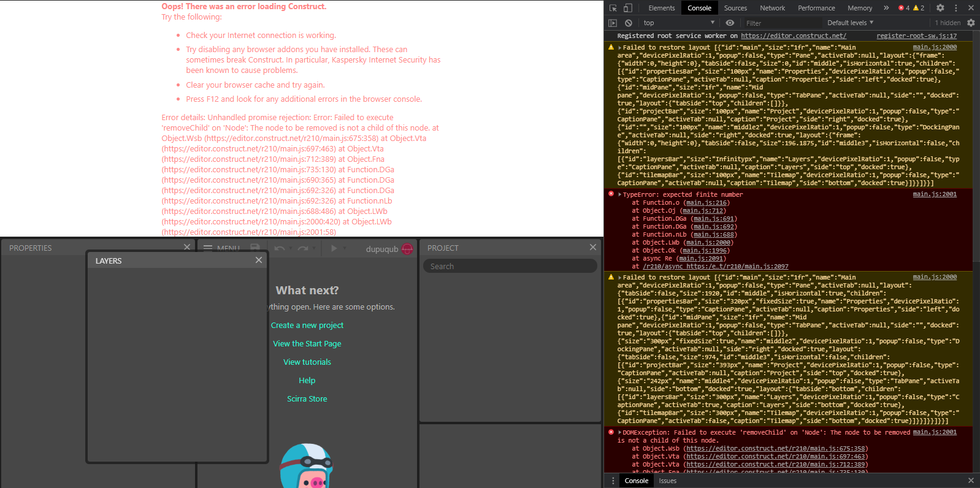This screenshot has height=488, width=980.
Task: Switch to the Elements tab
Action: point(662,8)
